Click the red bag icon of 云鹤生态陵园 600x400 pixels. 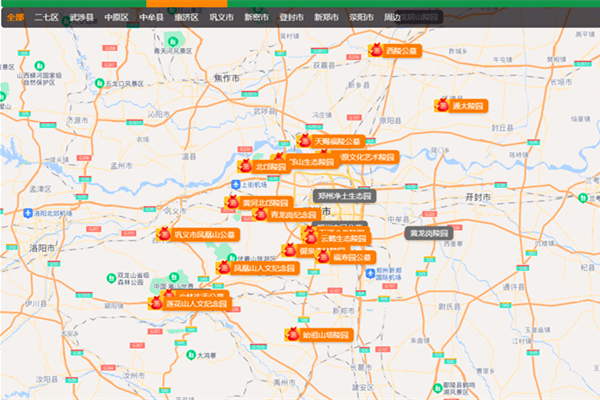310,238
